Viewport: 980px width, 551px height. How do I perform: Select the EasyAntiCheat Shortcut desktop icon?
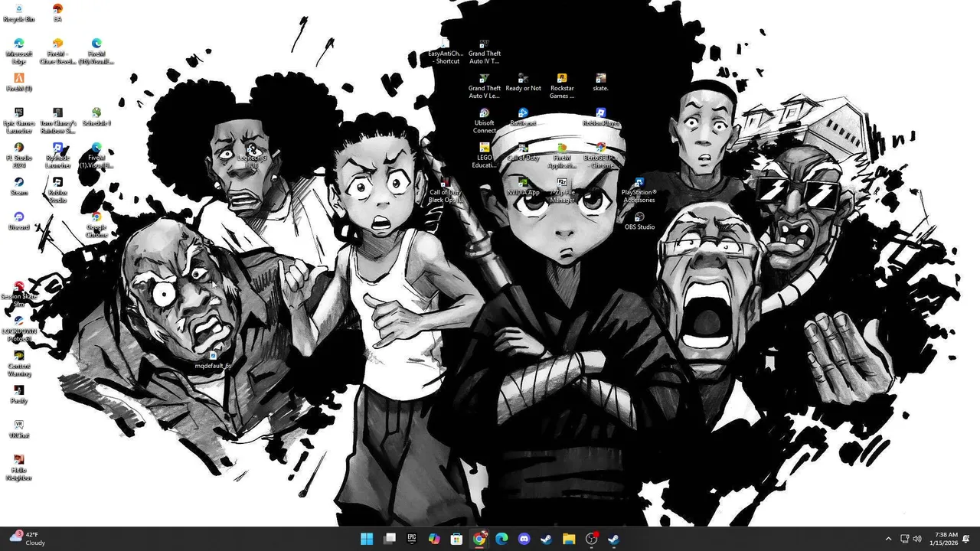(445, 51)
